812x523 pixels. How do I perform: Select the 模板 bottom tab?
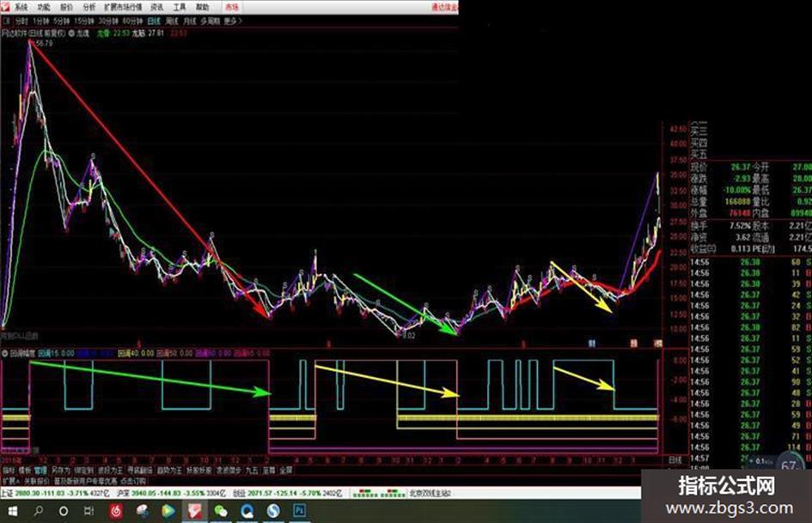point(24,471)
